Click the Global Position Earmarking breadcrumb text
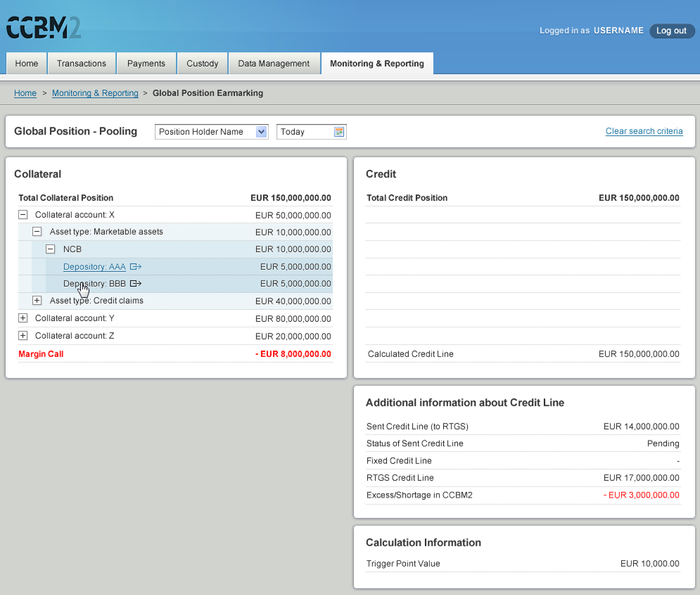The width and height of the screenshot is (700, 595). pos(208,93)
